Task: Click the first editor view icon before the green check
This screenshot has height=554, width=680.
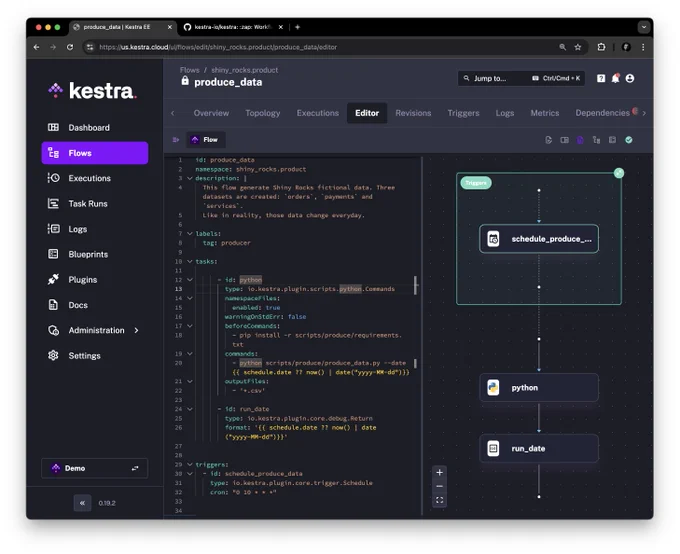Action: tap(549, 140)
